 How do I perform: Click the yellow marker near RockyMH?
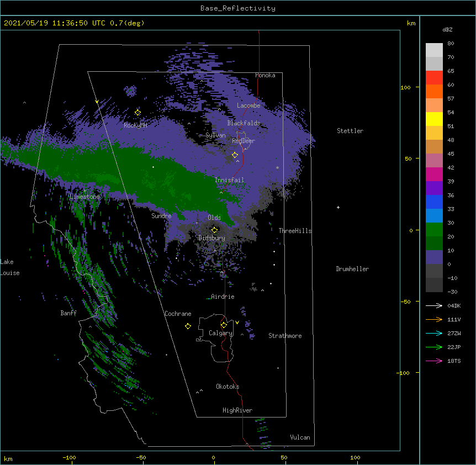point(137,113)
